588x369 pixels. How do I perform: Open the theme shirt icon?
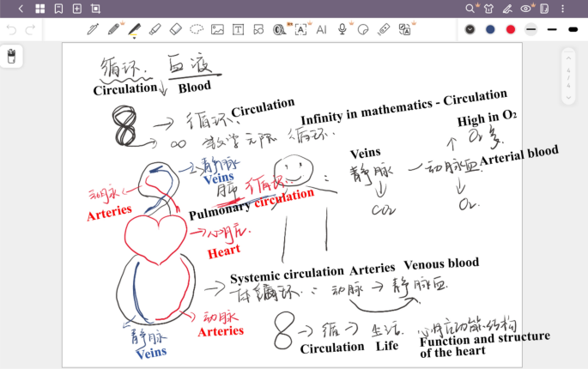(x=488, y=9)
